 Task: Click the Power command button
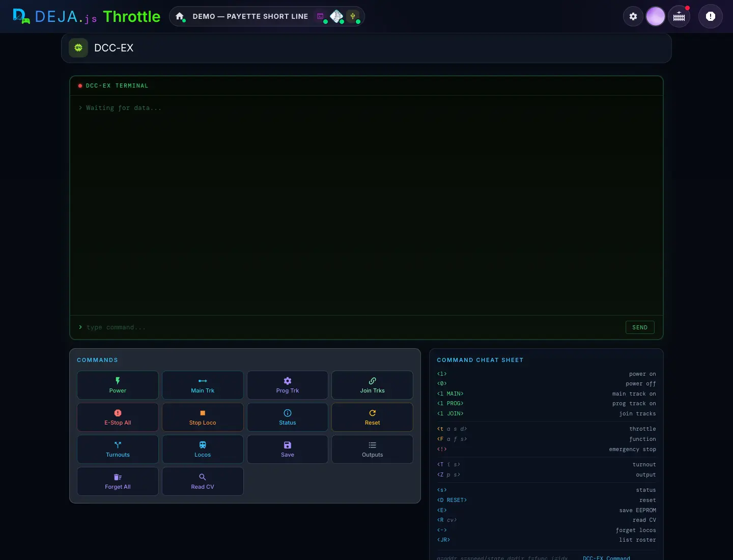tap(118, 385)
